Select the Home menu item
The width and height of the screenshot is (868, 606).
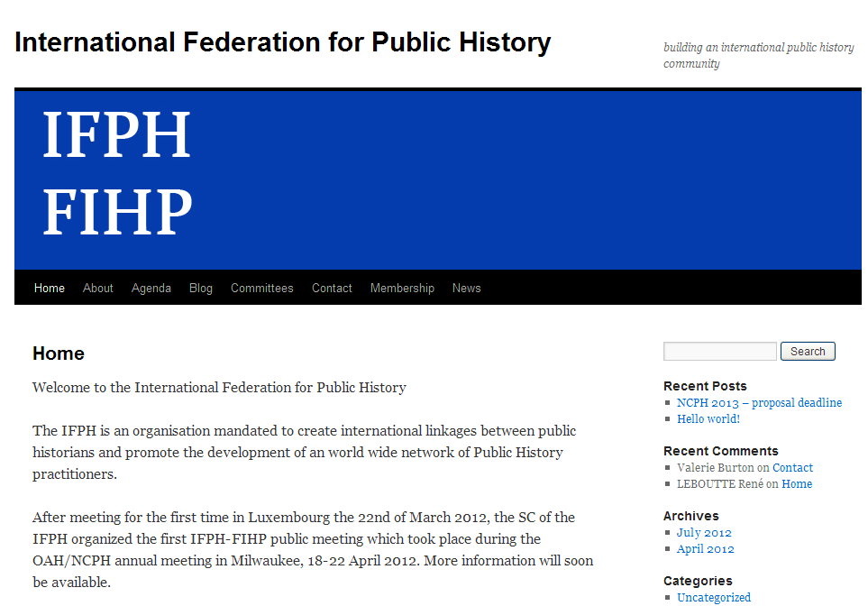pyautogui.click(x=49, y=288)
